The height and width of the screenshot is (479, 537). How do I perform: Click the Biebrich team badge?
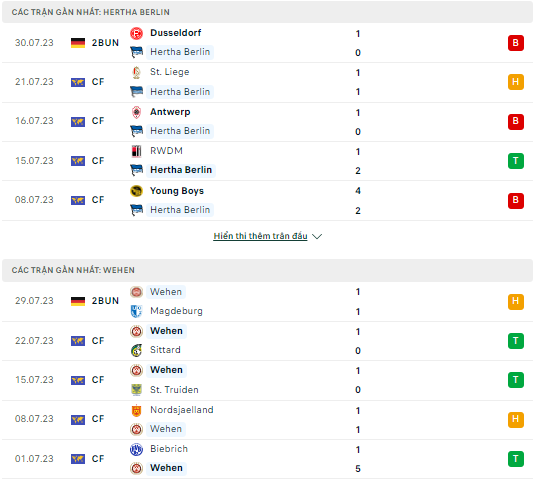pos(136,449)
